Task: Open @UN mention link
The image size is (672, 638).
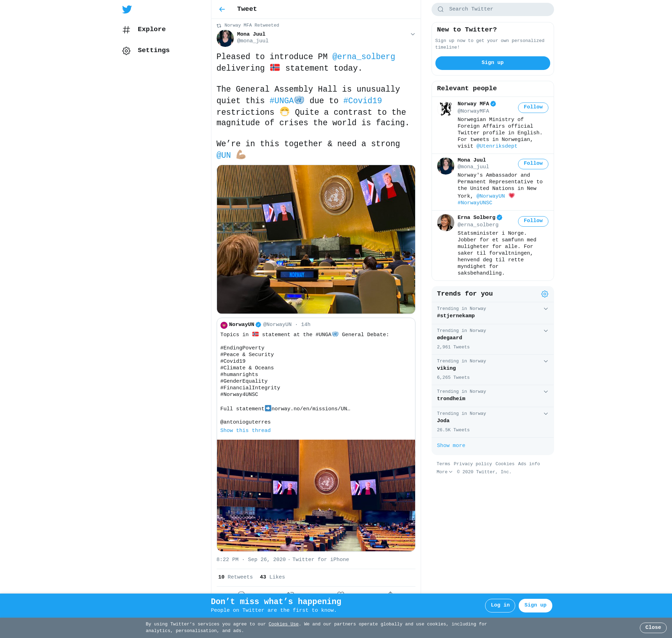Action: click(224, 155)
